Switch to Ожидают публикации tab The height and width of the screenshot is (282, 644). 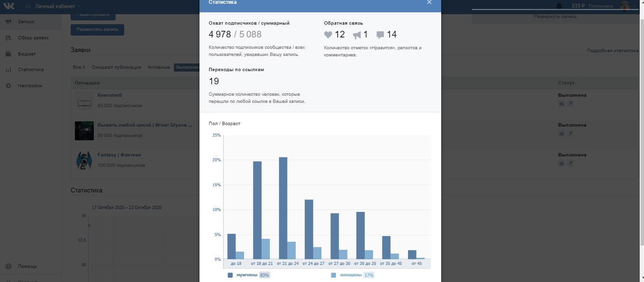116,67
